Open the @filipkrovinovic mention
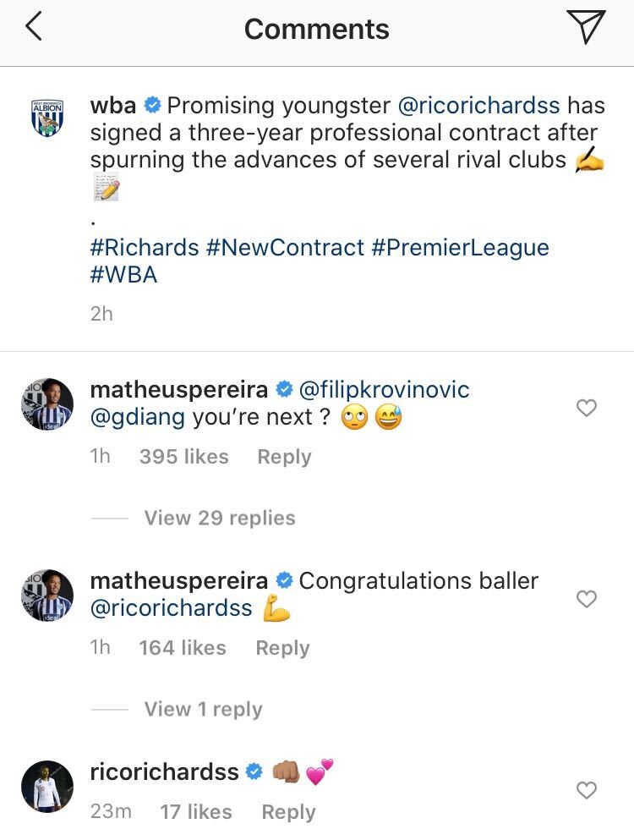 point(384,391)
